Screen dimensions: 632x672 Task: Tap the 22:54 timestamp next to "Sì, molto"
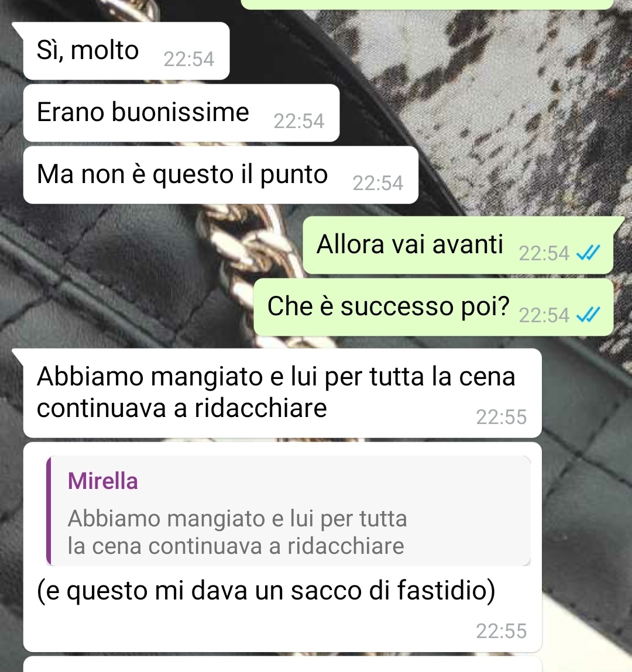188,58
